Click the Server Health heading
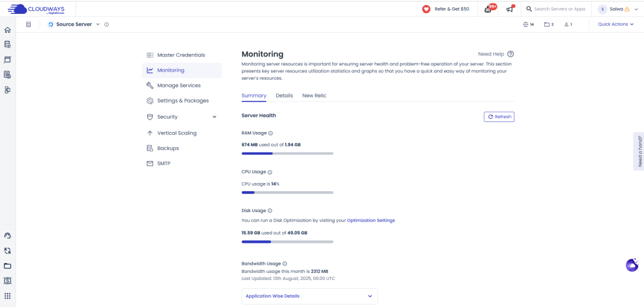Viewport: 644px width, 307px height. (x=258, y=116)
